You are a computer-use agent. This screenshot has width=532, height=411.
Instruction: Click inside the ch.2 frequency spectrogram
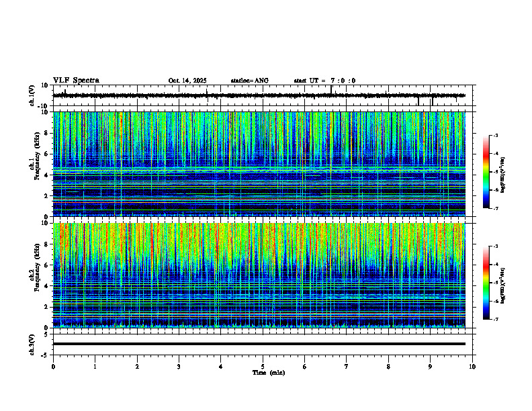(x=259, y=275)
